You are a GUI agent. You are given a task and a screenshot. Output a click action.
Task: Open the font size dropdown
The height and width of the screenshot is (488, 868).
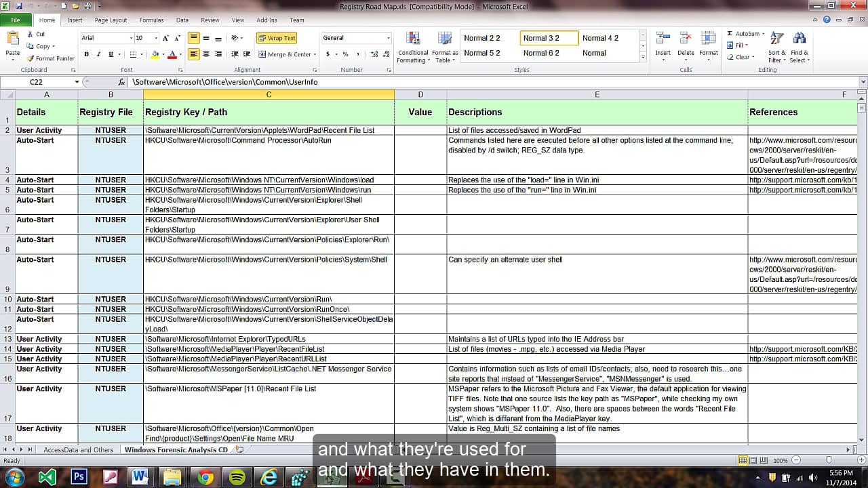click(x=156, y=38)
